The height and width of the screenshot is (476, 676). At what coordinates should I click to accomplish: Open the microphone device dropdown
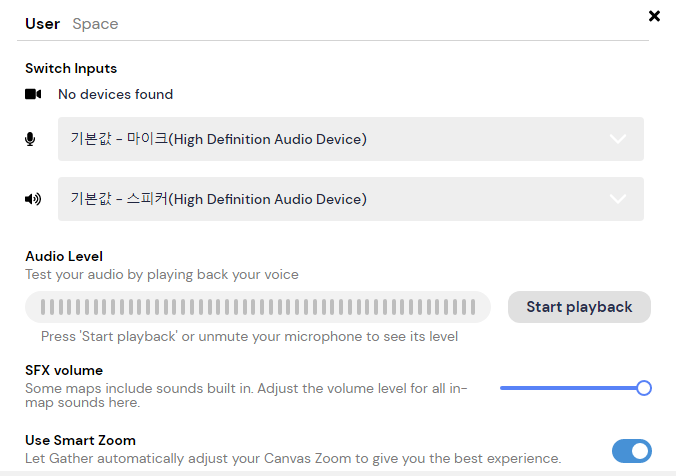point(351,139)
